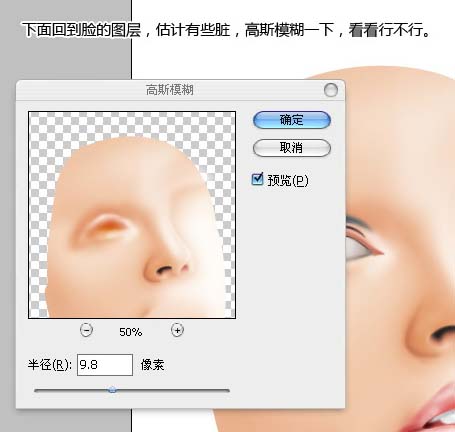Image resolution: width=455 pixels, height=432 pixels.
Task: Click the round button in 高斯模糊 title bar
Action: click(x=331, y=90)
